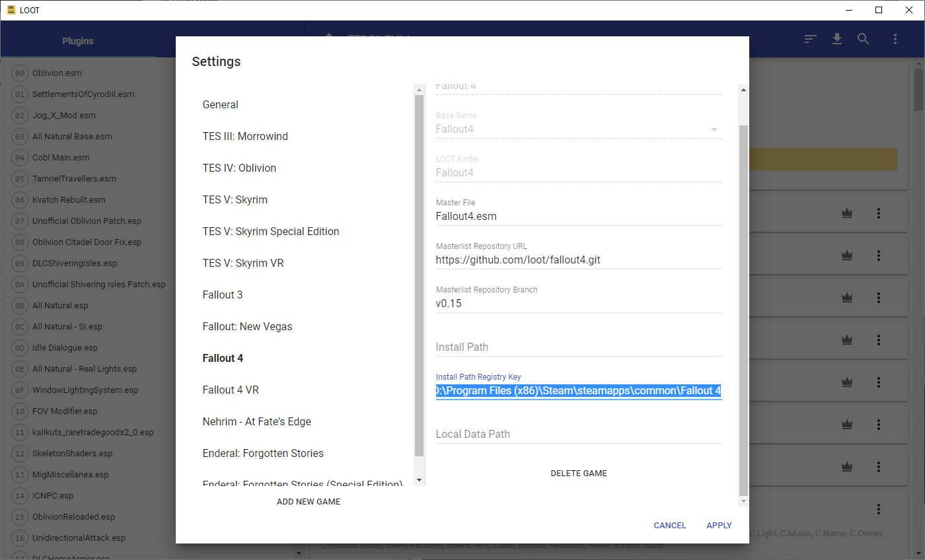Select Enderal: Forgotten Stories entry

263,453
